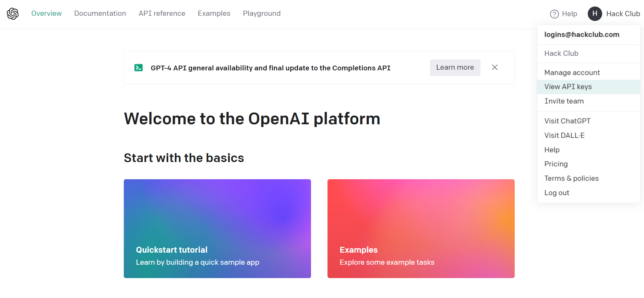Click Log out

[588, 193]
